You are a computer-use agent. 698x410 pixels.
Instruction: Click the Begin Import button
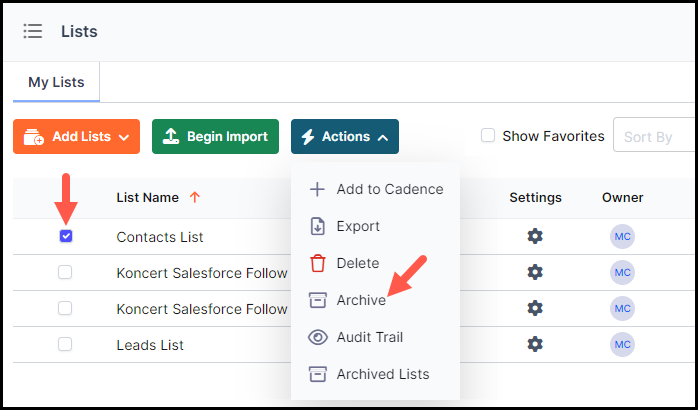215,136
